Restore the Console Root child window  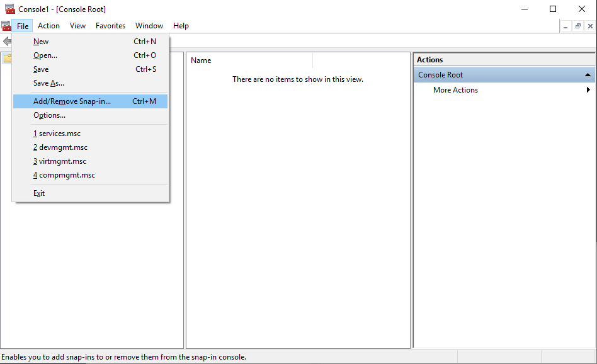point(577,26)
